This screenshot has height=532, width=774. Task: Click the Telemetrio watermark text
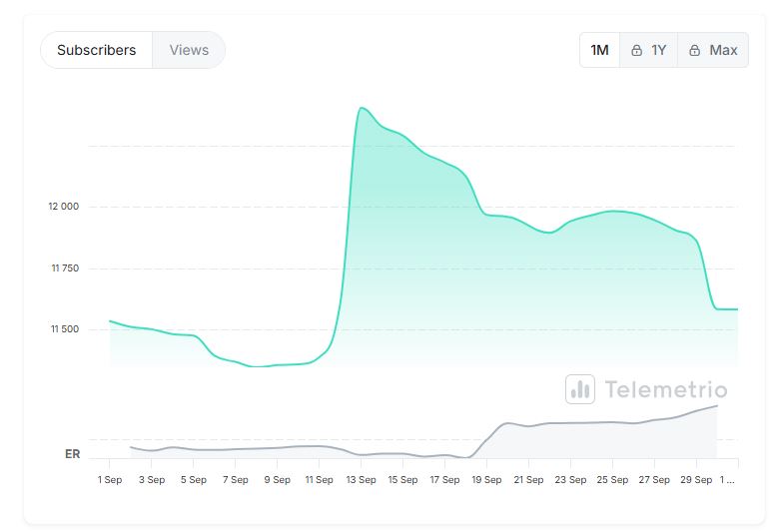(666, 389)
